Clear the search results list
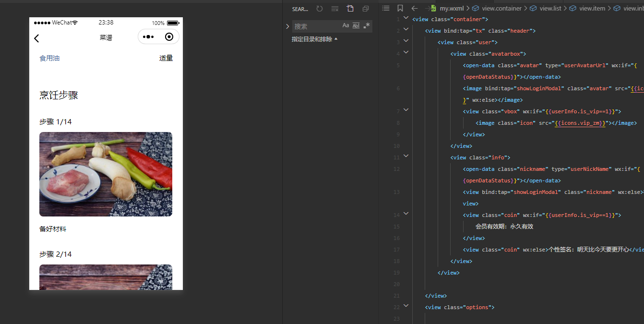Viewport: 644px width, 324px height. point(335,9)
